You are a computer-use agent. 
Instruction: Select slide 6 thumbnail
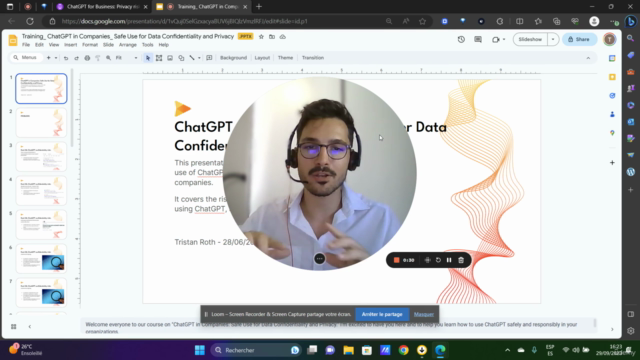[x=41, y=259]
